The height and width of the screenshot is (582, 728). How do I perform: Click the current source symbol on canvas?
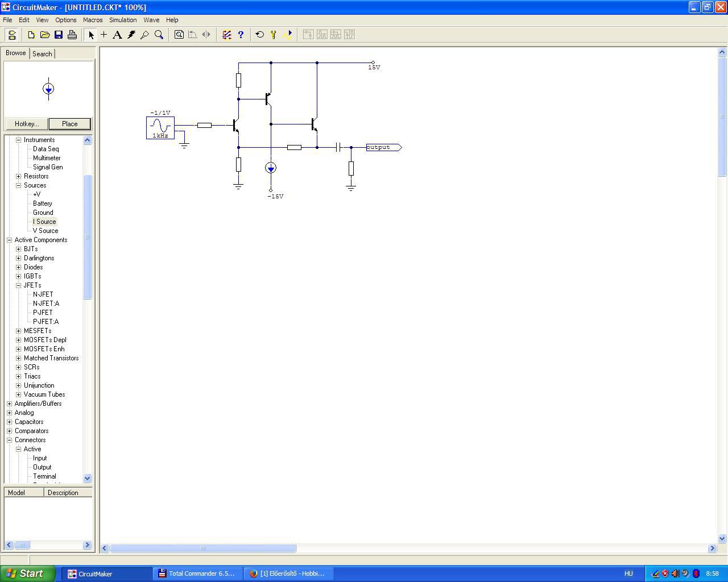[x=271, y=168]
